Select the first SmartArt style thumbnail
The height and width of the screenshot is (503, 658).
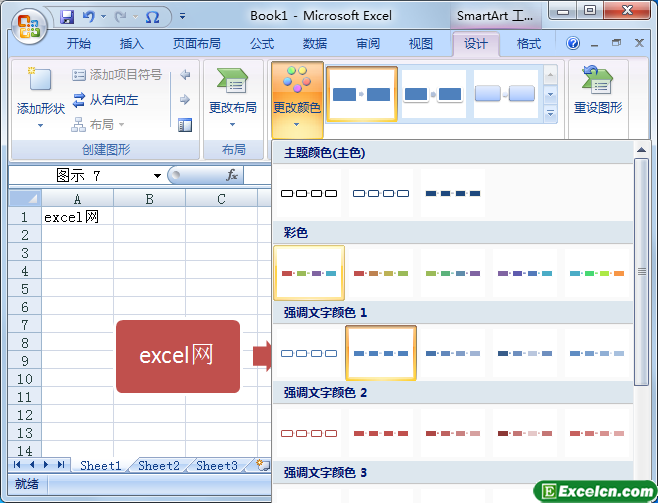pos(362,94)
